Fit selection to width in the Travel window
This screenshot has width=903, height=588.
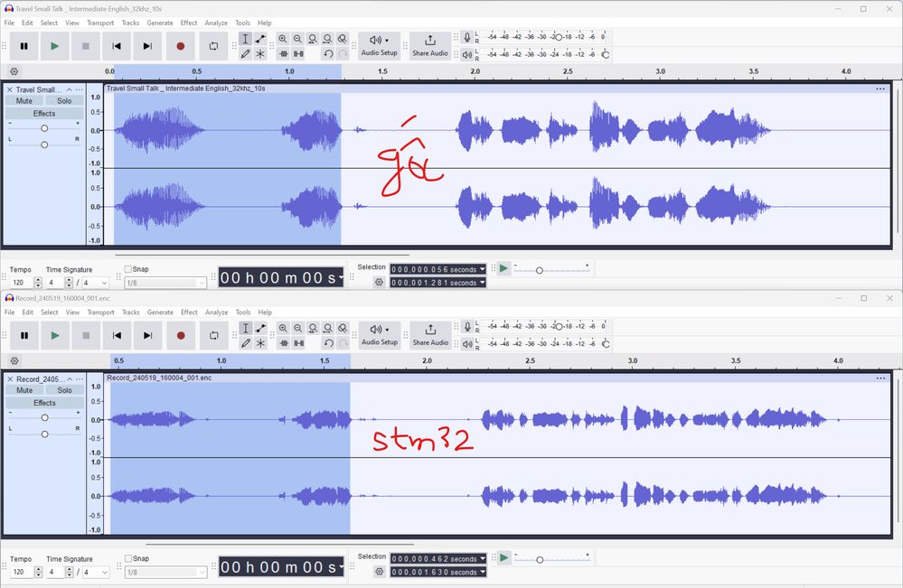coord(313,39)
